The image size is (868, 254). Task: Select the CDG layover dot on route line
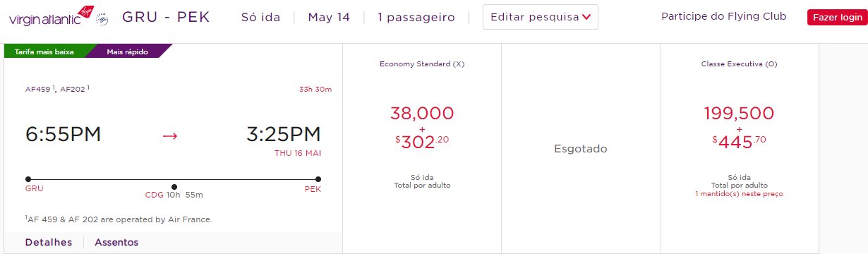point(174,186)
